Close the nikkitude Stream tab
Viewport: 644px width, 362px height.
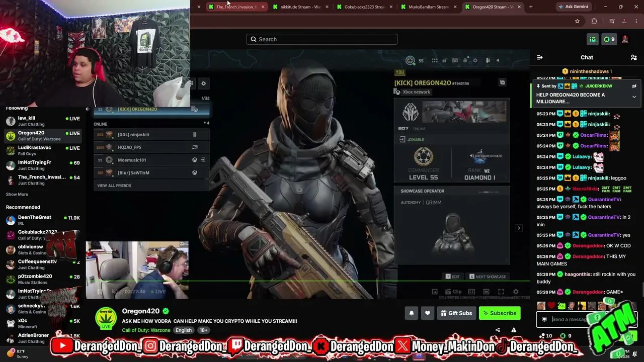pos(327,7)
